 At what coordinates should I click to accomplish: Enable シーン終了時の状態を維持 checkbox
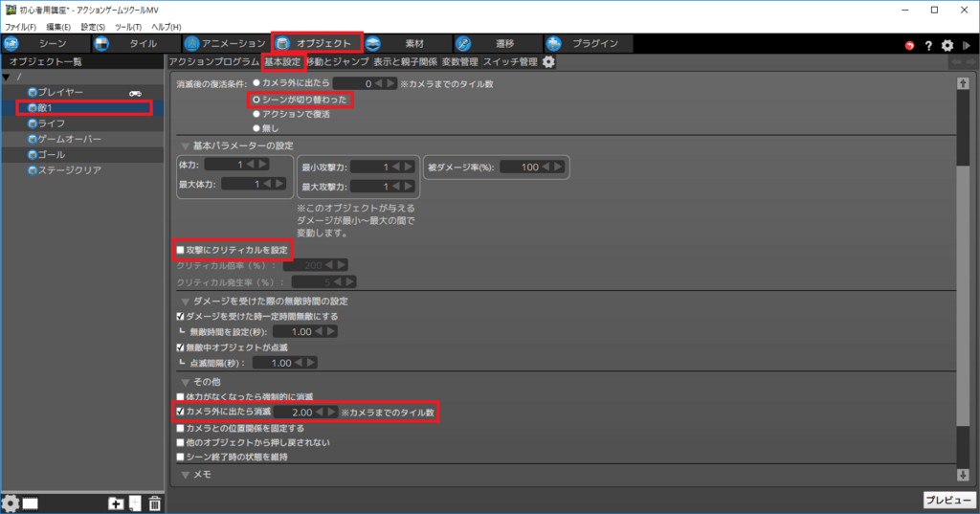pos(181,458)
